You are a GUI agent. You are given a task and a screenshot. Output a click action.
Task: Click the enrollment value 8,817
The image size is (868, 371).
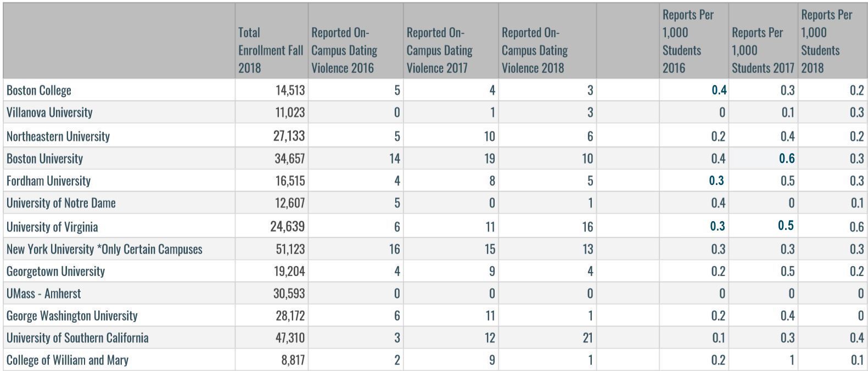[x=293, y=360]
